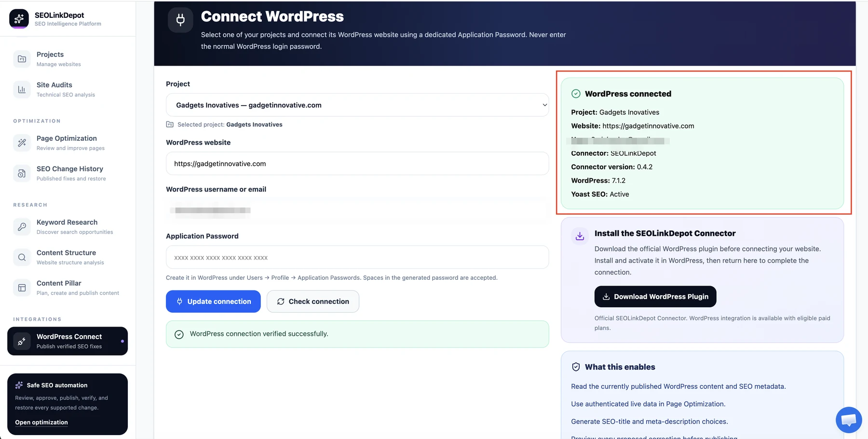Viewport: 868px width, 439px height.
Task: Open Page Optimization in the sidebar
Action: coord(68,143)
